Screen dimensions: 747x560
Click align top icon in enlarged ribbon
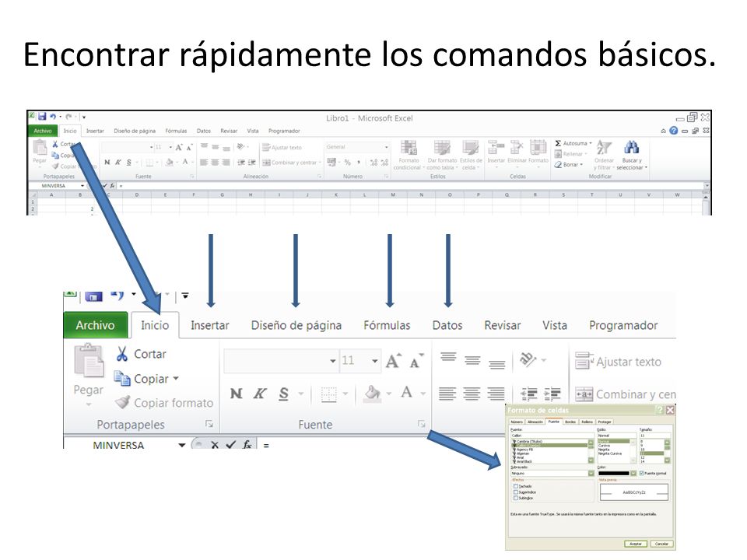pyautogui.click(x=448, y=357)
